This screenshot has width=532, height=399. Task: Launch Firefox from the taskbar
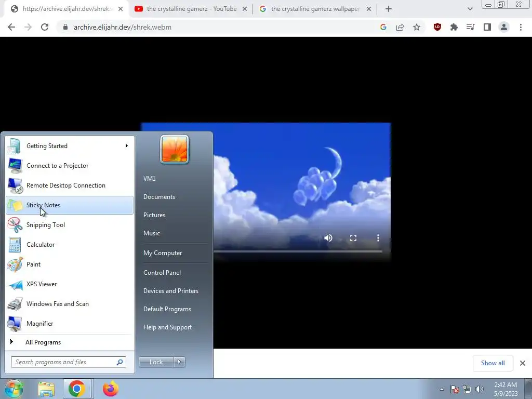coord(110,389)
